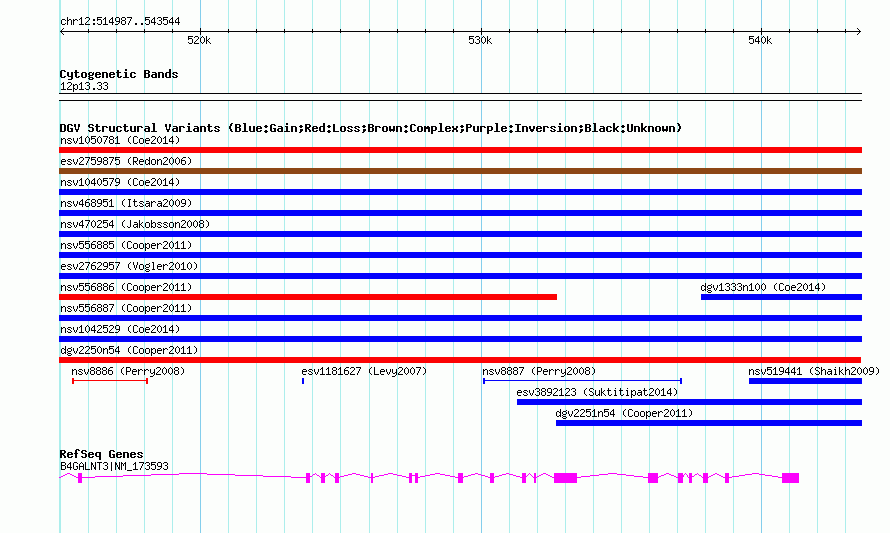890x533 pixels.
Task: Click the first magenta exon of B4GALNT3
Action: point(80,478)
